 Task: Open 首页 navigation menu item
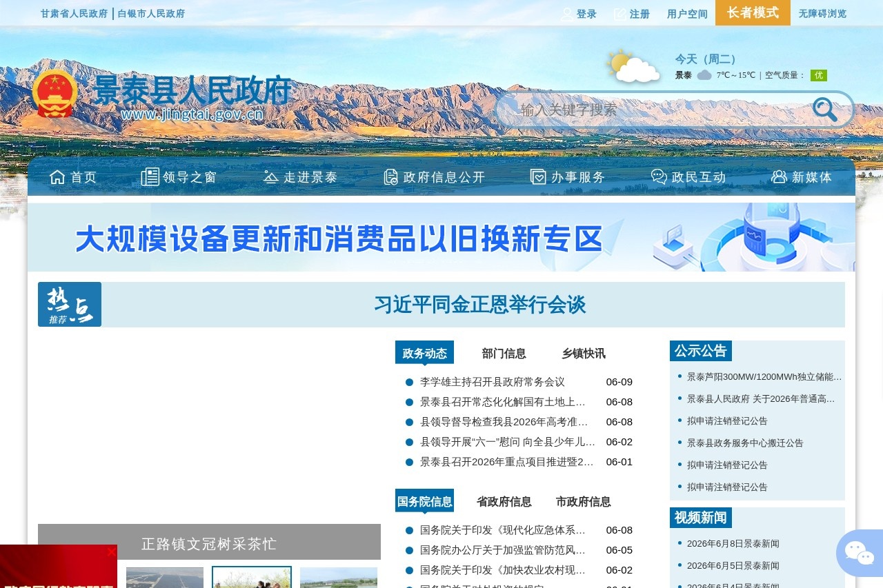point(83,177)
